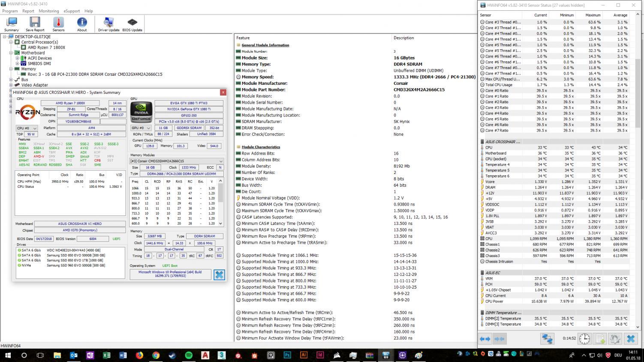The image size is (644, 362).
Task: Select the Vcore sensor row
Action: coord(554,182)
